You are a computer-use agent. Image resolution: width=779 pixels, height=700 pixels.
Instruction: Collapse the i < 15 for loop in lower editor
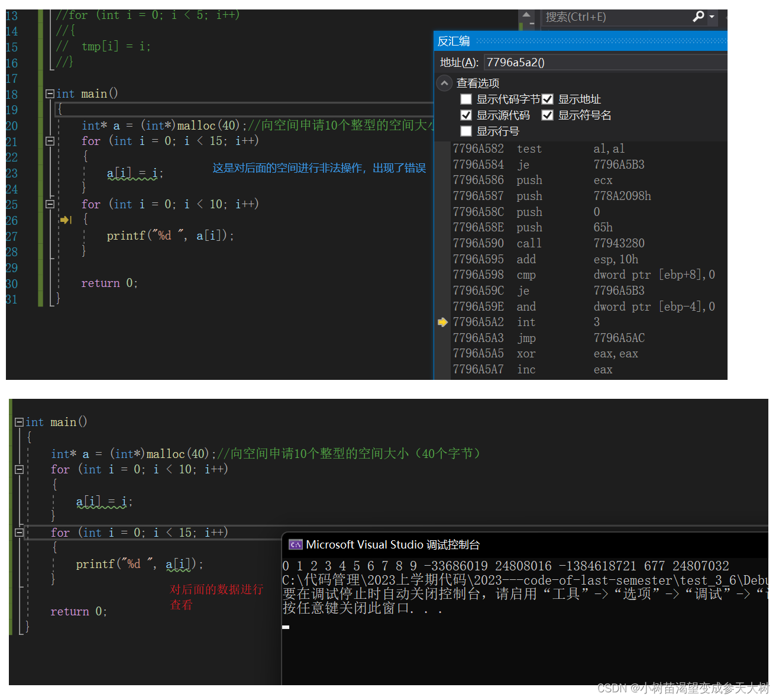tap(20, 533)
